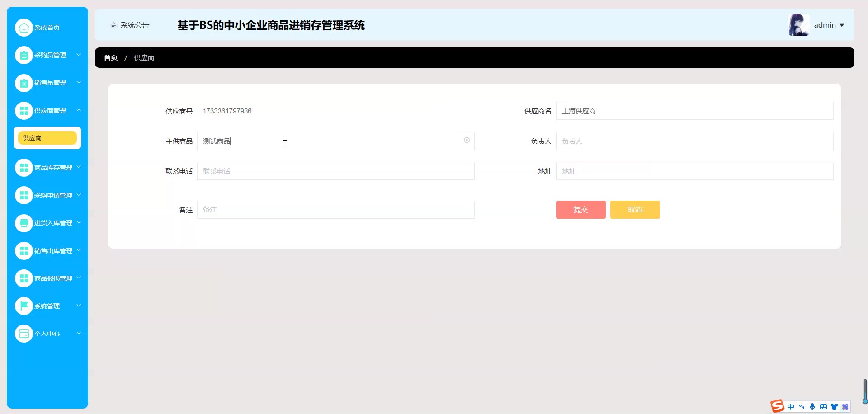Click the 供应商管理 grid icon
This screenshot has width=868, height=414.
[24, 111]
